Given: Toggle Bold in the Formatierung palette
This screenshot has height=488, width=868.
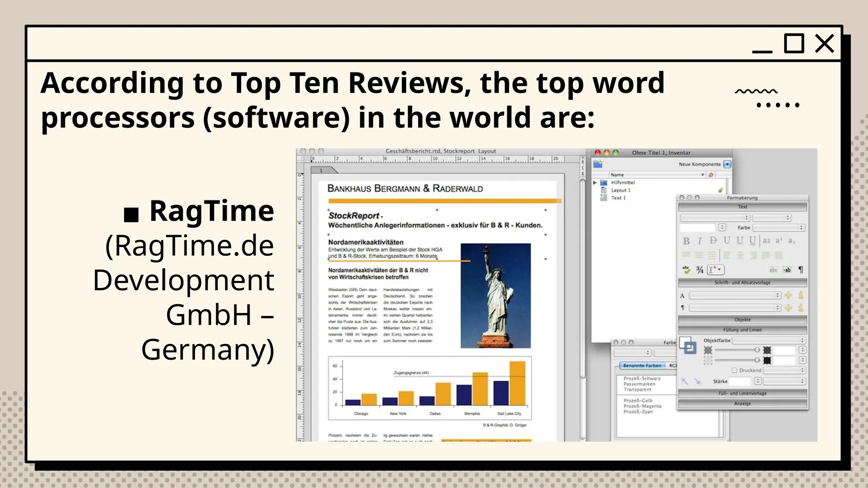Looking at the screenshot, I should click(686, 241).
